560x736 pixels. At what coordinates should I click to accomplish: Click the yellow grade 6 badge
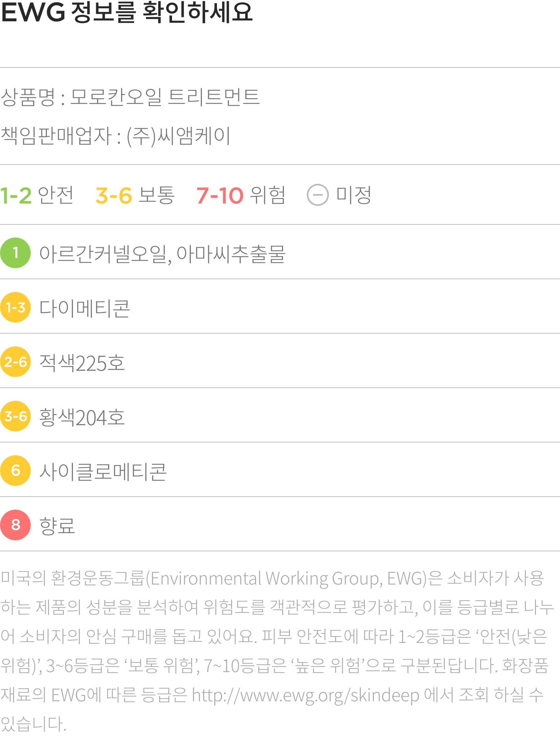pyautogui.click(x=15, y=471)
